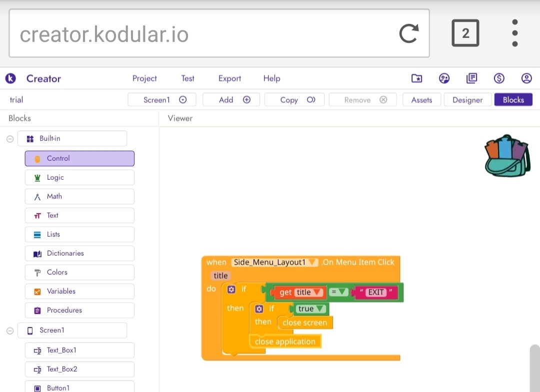Click the On Menu Item Click event block

[358, 262]
